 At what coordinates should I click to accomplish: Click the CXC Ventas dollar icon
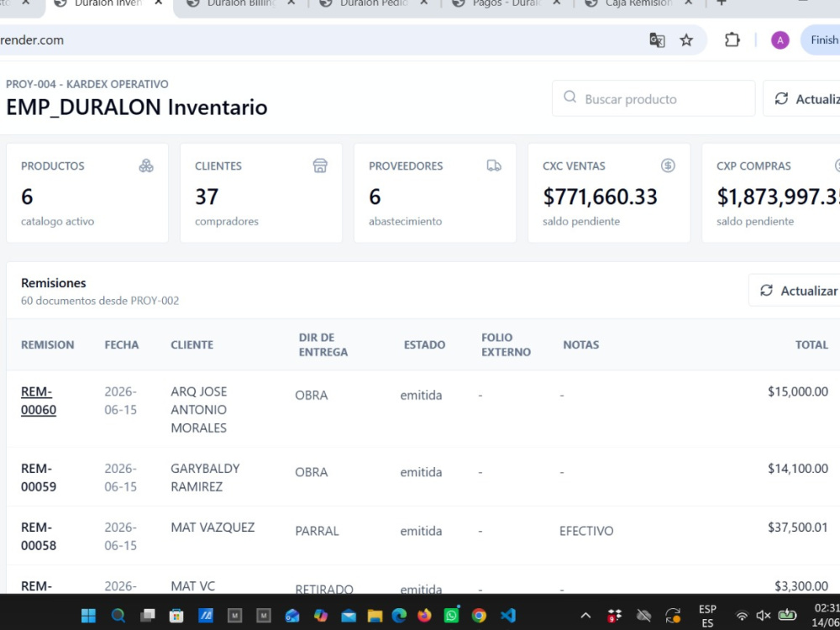[668, 166]
